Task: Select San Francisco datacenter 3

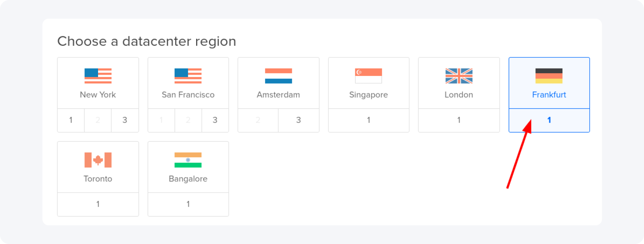Action: point(215,120)
